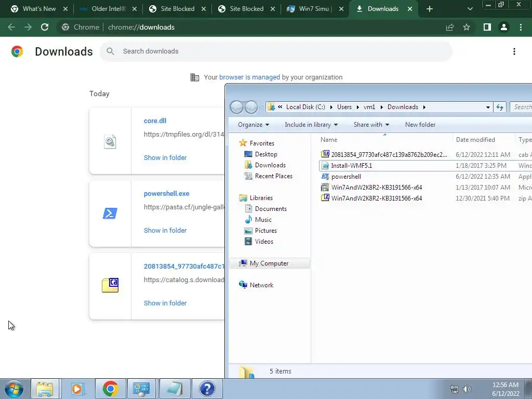Click the share page icon in address bar
Screen dimensions: 532x399
(x=450, y=27)
